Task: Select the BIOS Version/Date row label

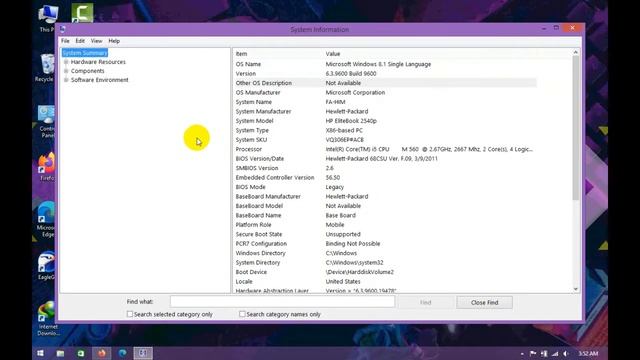Action: [x=260, y=159]
